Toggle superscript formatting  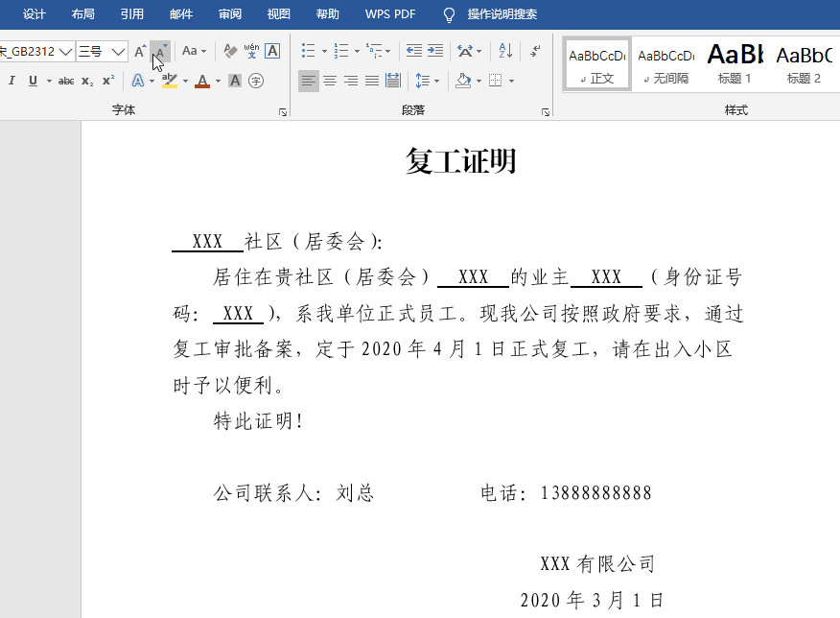pos(108,81)
